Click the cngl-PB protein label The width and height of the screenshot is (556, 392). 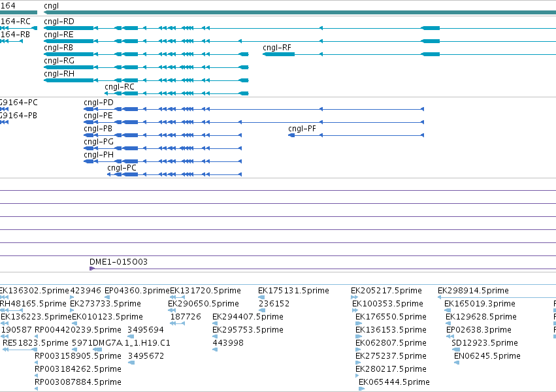click(98, 129)
